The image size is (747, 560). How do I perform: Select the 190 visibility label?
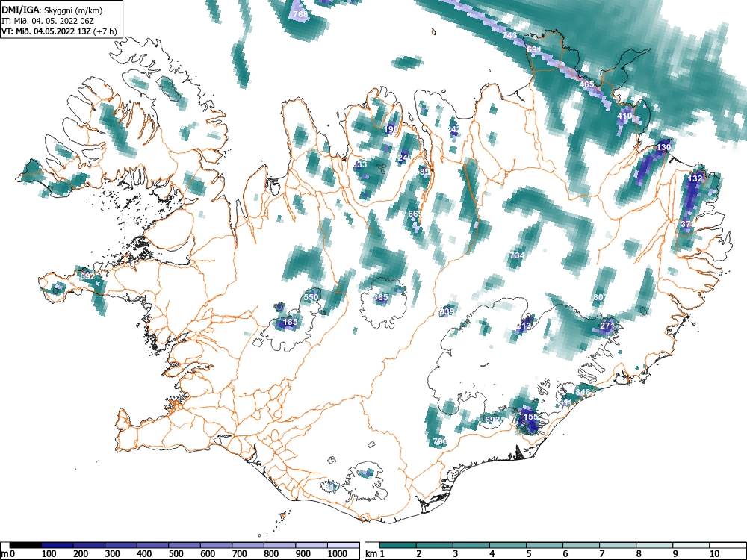pos(391,129)
